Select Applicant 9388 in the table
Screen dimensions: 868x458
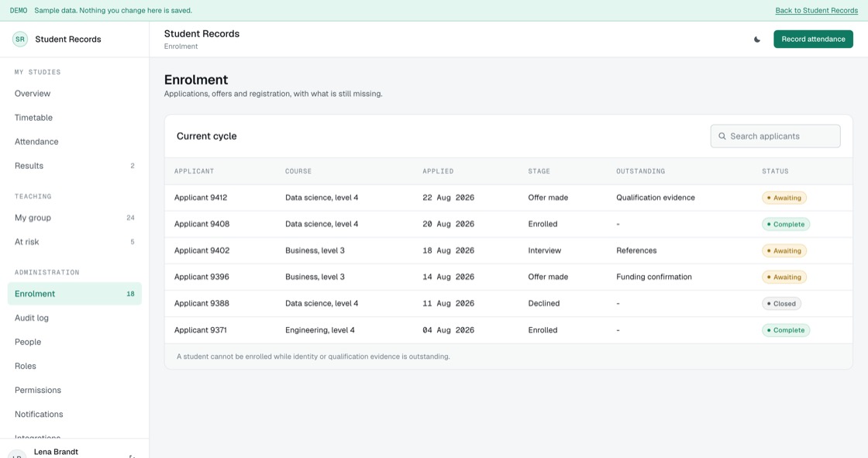(x=201, y=304)
